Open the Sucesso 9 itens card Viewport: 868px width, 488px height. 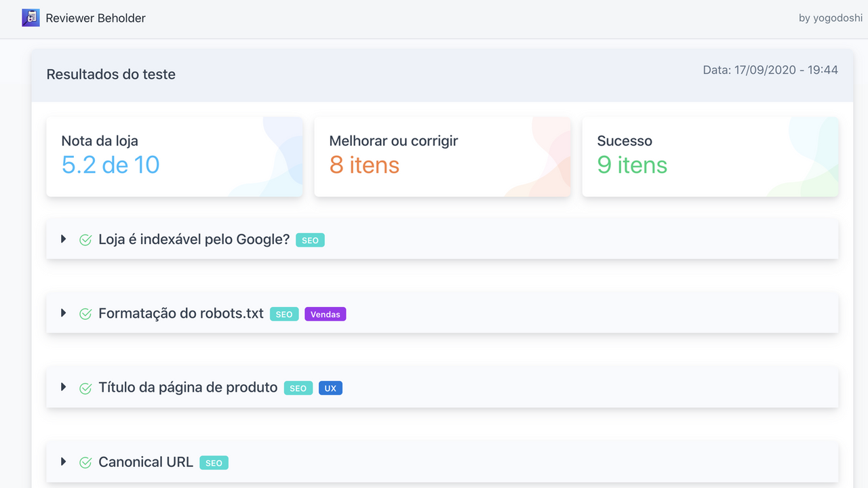(710, 157)
